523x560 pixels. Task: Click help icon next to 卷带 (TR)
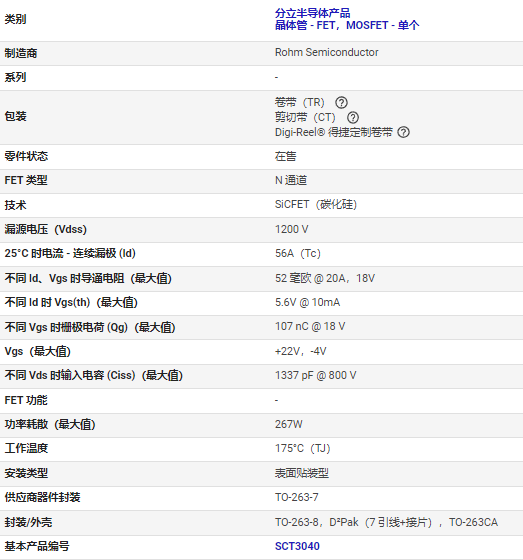[341, 103]
